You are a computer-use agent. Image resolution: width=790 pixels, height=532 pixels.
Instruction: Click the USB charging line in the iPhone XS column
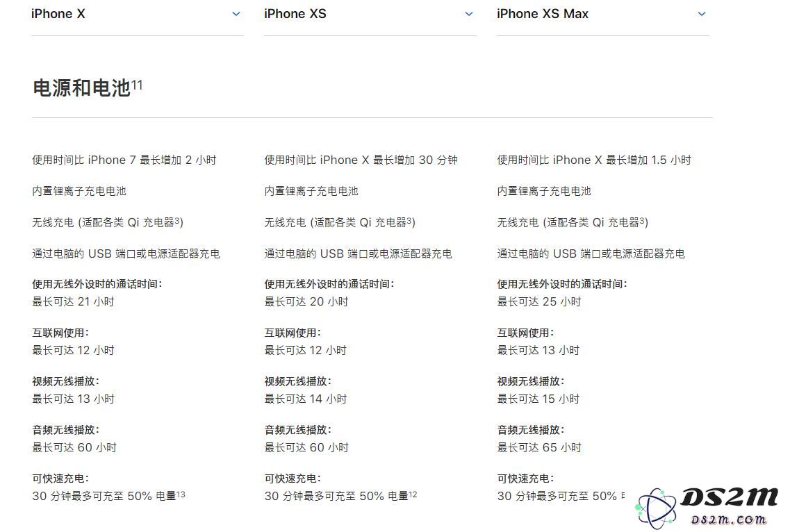point(359,253)
